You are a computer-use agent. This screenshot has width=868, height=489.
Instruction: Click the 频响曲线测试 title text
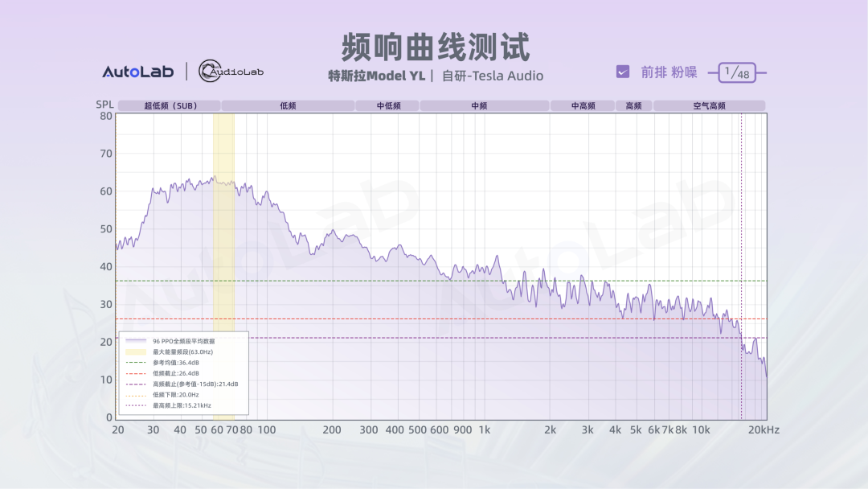click(435, 47)
